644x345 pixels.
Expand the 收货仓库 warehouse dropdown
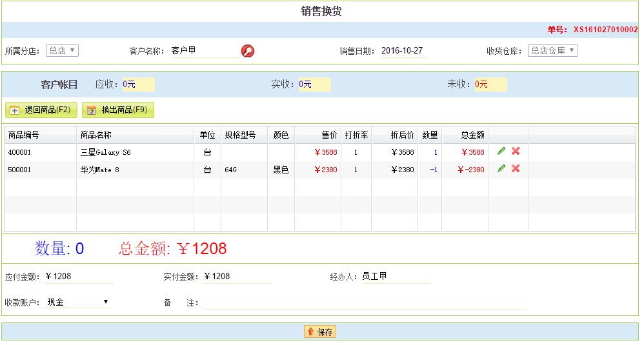pos(552,51)
